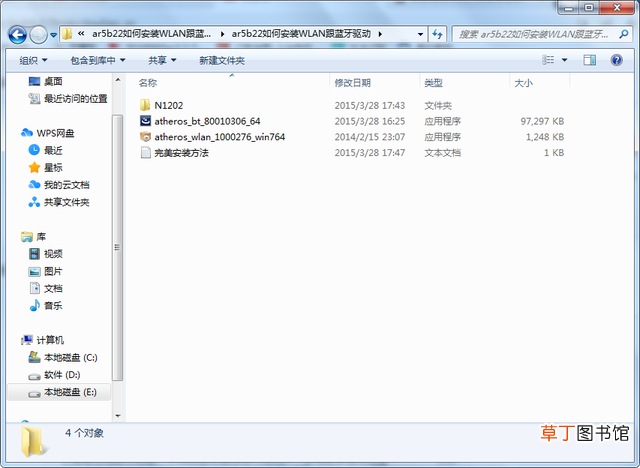Viewport: 640px width, 468px height.
Task: Go back with the blue Back arrow
Action: [x=18, y=35]
